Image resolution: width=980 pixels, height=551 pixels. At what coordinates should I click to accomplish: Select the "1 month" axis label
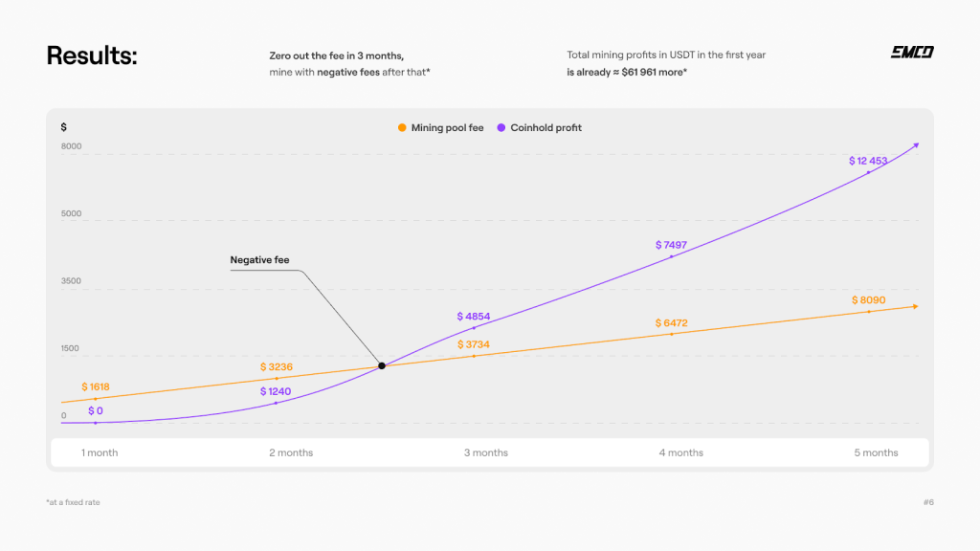(100, 452)
